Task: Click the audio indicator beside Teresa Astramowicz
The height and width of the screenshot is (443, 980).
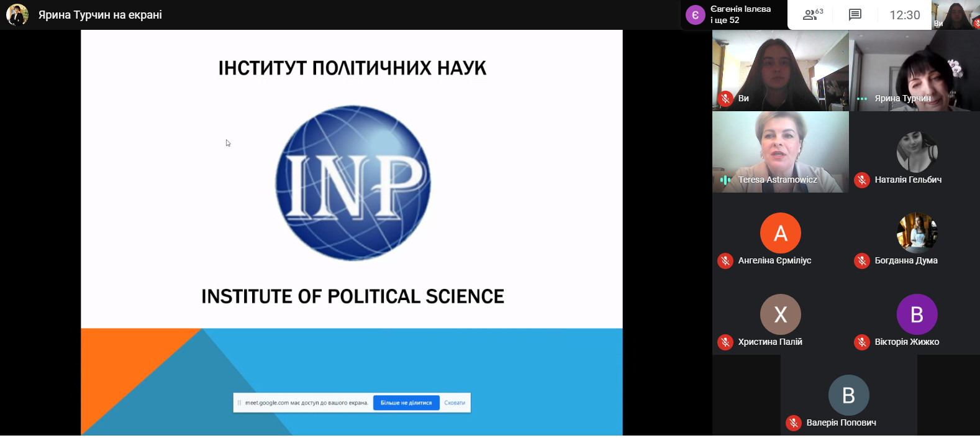Action: click(x=725, y=180)
